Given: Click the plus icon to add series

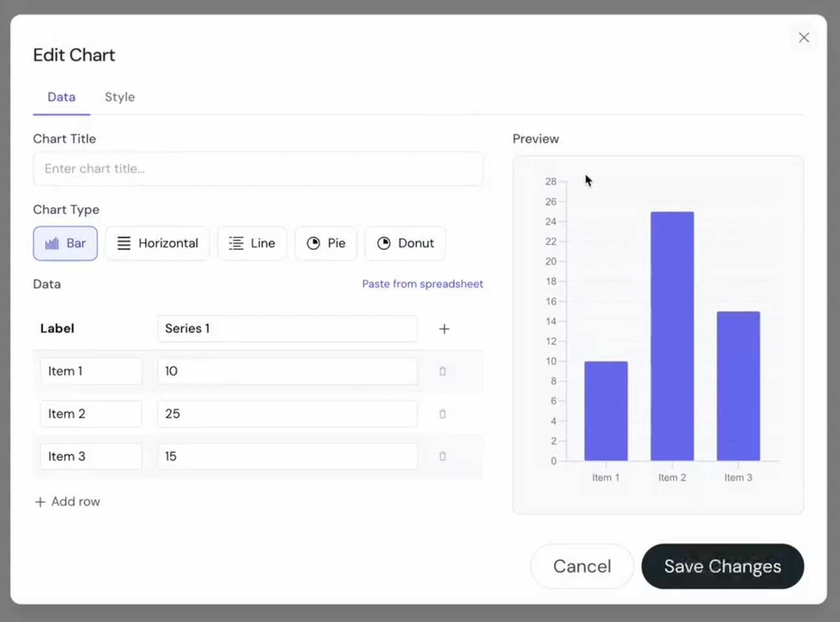Looking at the screenshot, I should (x=444, y=329).
